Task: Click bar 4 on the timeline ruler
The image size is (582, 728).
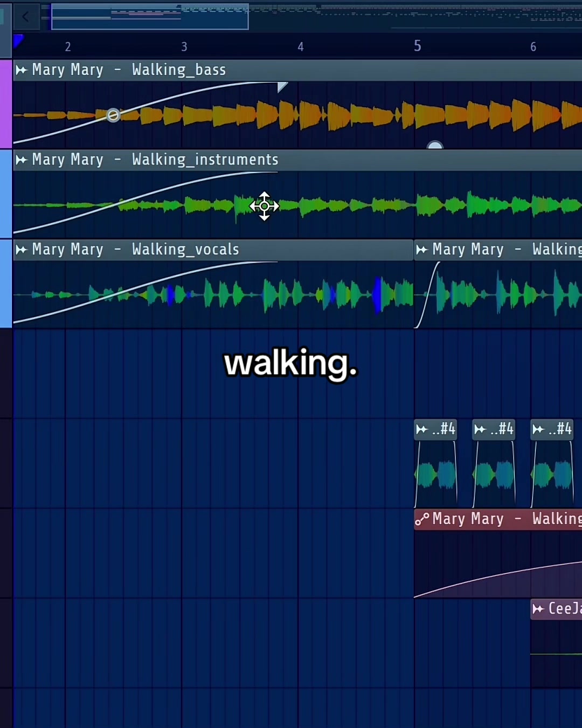Action: coord(301,47)
